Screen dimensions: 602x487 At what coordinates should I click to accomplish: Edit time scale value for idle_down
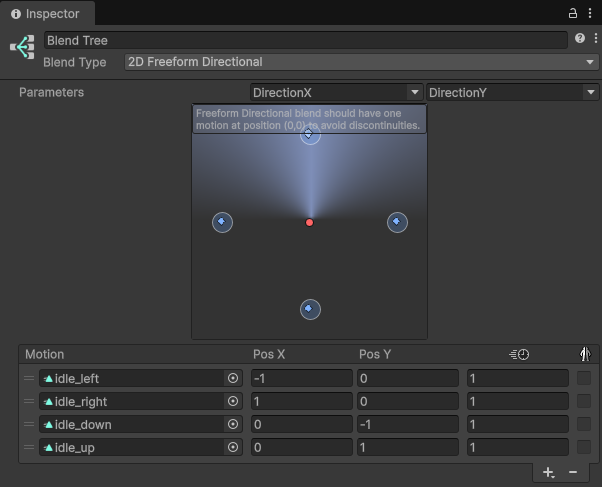pos(518,424)
